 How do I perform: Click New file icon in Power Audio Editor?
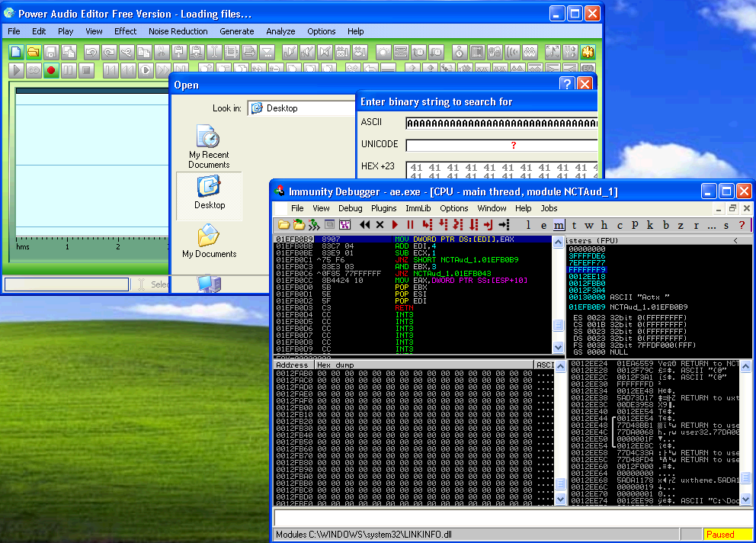[x=16, y=52]
